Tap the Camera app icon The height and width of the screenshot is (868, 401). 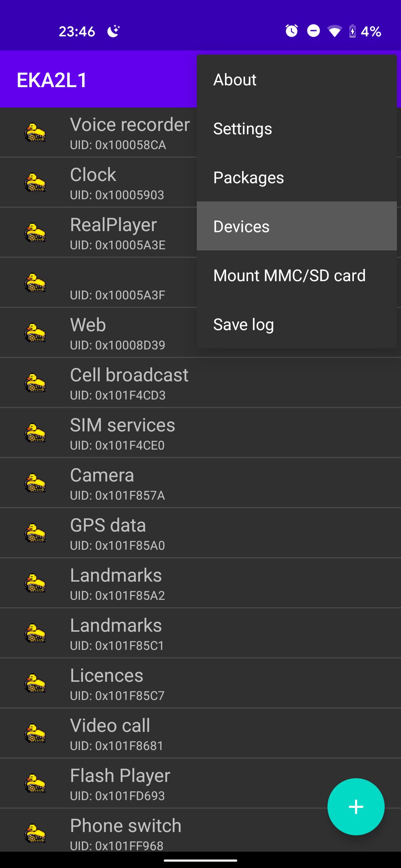[x=35, y=483]
